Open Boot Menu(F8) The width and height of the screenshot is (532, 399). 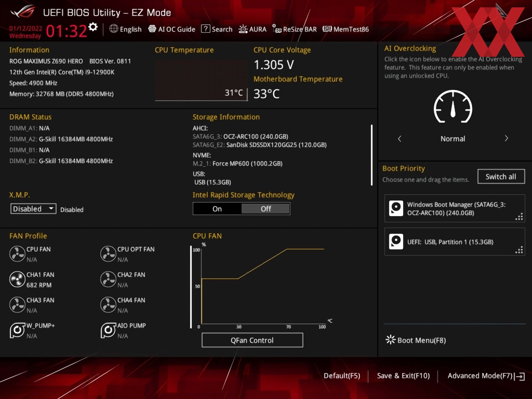416,340
